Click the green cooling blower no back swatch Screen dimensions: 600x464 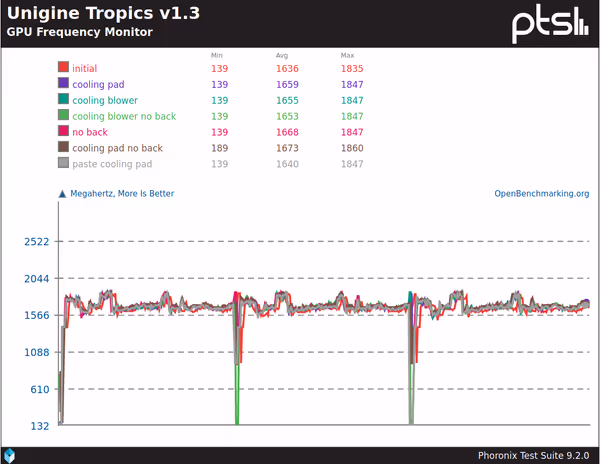pos(64,115)
